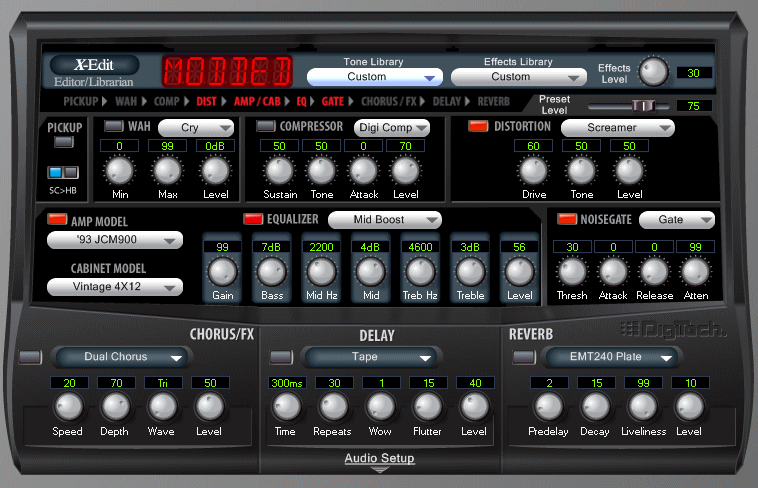
Task: Click the Effects Level value field 30
Action: (694, 73)
